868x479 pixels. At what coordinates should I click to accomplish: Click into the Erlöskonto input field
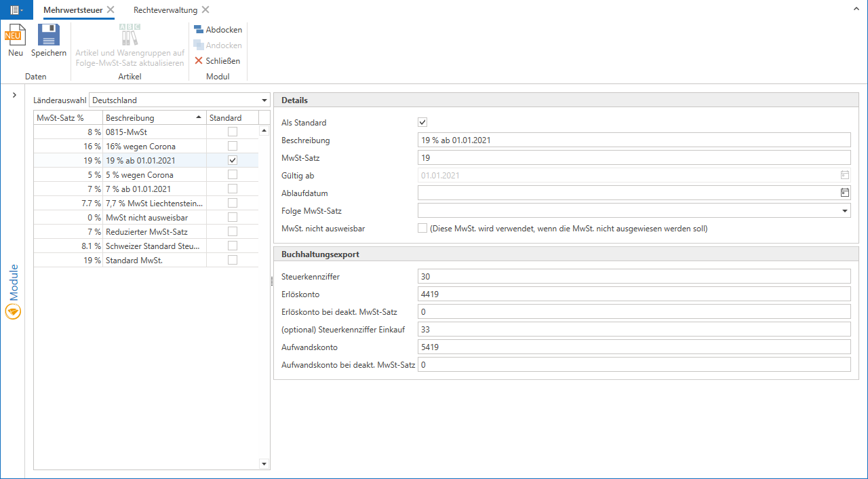tap(633, 294)
